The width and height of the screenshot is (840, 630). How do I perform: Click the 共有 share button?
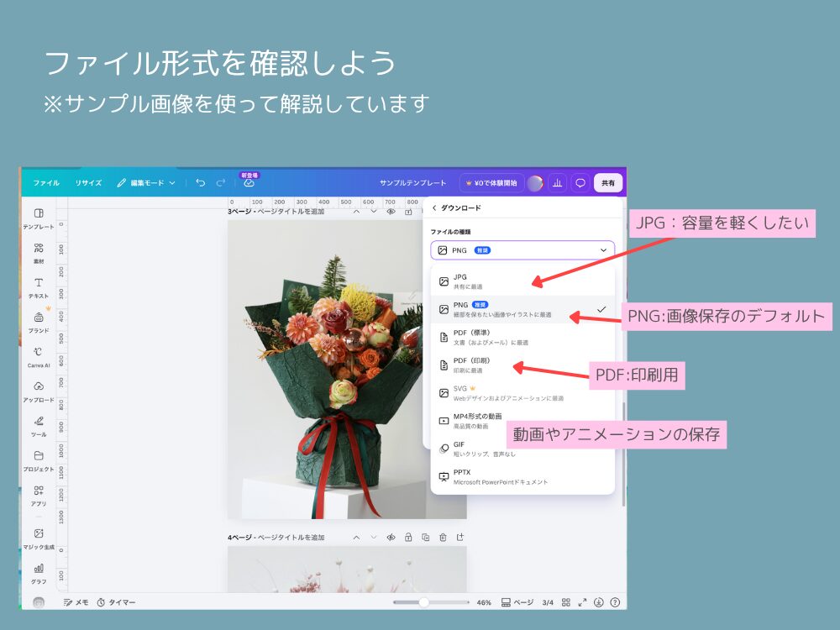point(608,182)
